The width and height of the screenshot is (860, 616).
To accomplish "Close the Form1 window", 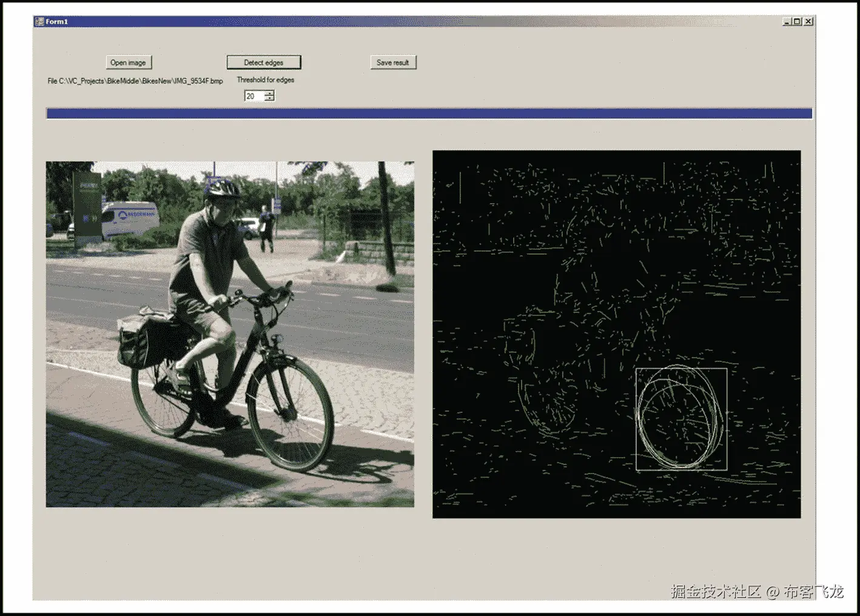I will pos(808,21).
